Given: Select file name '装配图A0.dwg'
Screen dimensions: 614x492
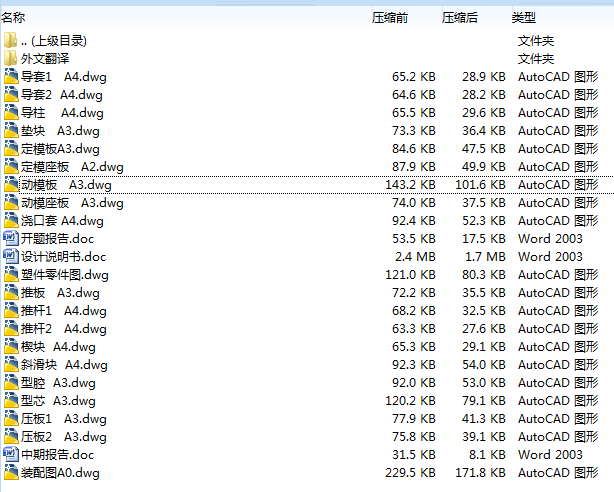Looking at the screenshot, I should coord(60,473).
